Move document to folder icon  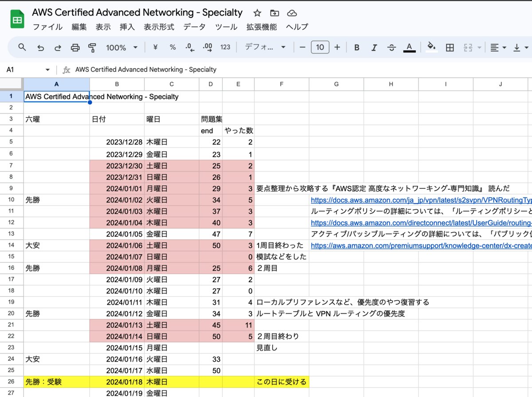click(274, 13)
